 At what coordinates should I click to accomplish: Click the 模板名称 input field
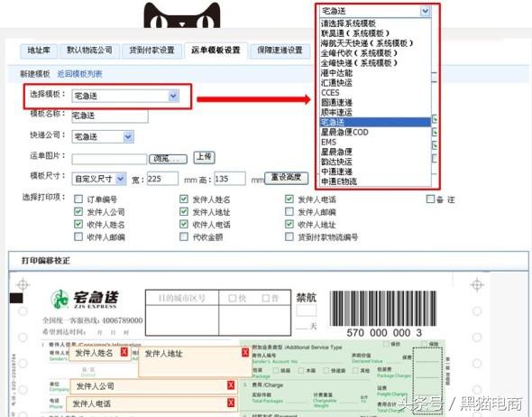point(110,116)
